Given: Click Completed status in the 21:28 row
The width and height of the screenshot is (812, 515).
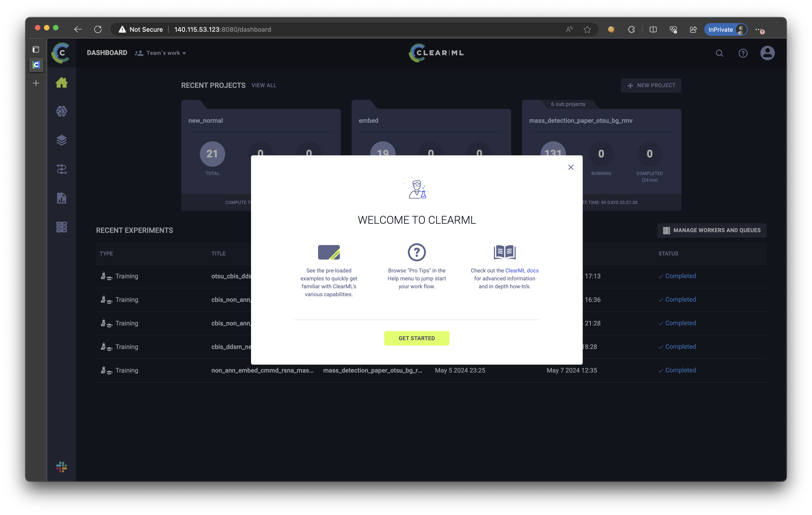Looking at the screenshot, I should click(677, 323).
